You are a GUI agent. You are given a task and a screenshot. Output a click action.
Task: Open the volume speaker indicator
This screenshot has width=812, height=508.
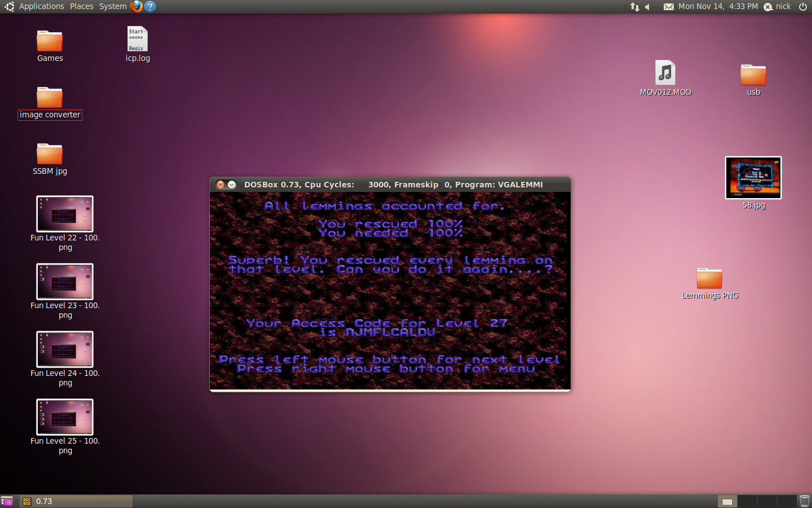point(648,7)
